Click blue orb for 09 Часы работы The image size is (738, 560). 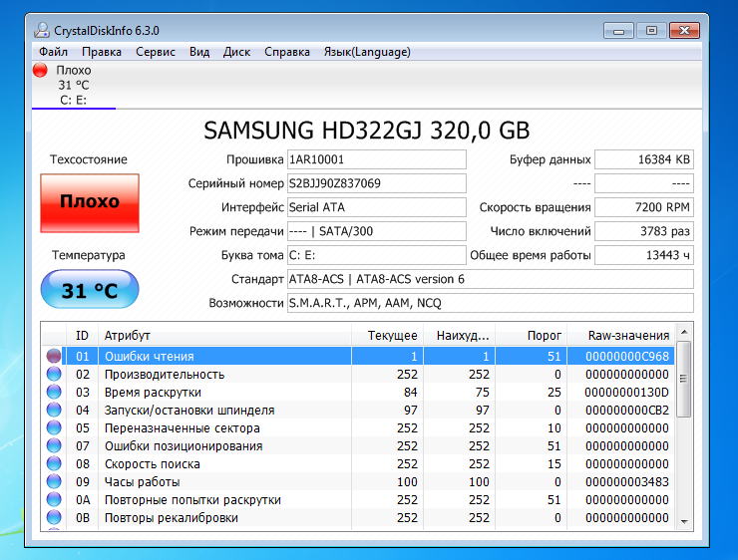pyautogui.click(x=54, y=481)
